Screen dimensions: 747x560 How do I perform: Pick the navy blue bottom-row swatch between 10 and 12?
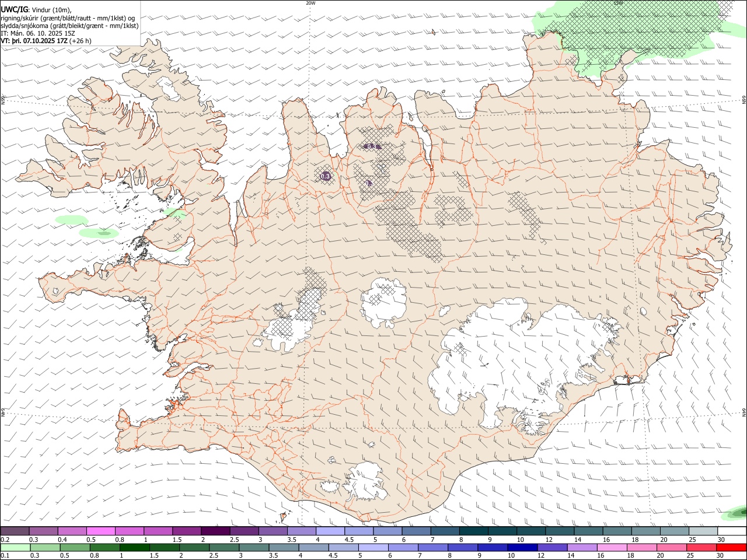pyautogui.click(x=522, y=548)
